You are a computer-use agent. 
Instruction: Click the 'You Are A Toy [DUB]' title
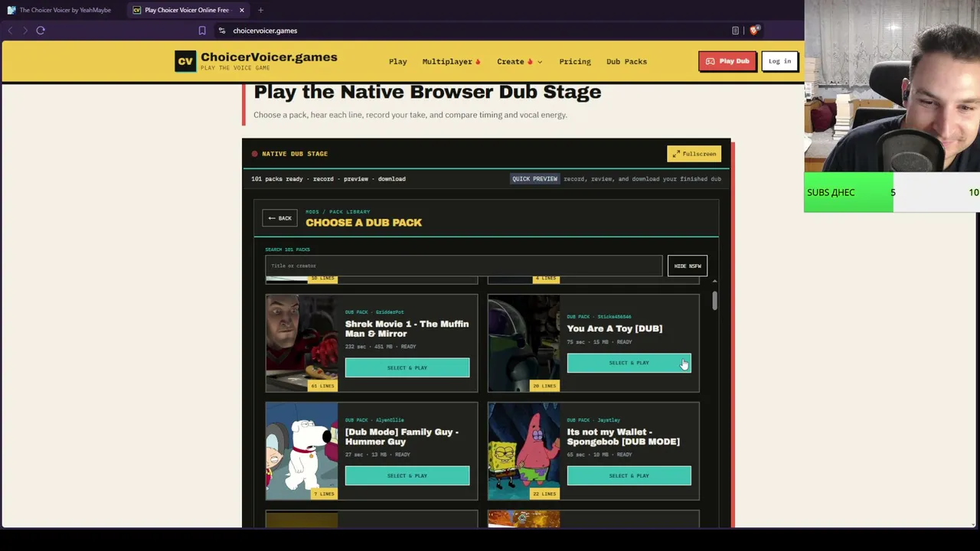tap(615, 328)
